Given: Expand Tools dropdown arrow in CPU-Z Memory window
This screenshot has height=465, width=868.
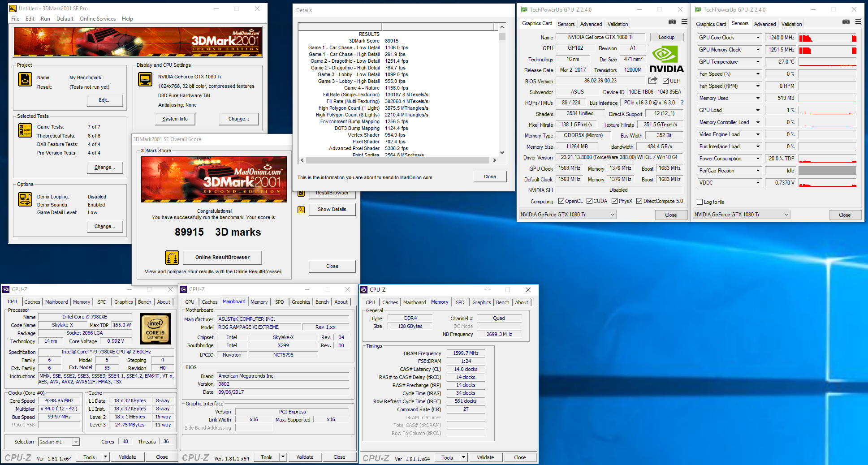Looking at the screenshot, I should pyautogui.click(x=464, y=457).
